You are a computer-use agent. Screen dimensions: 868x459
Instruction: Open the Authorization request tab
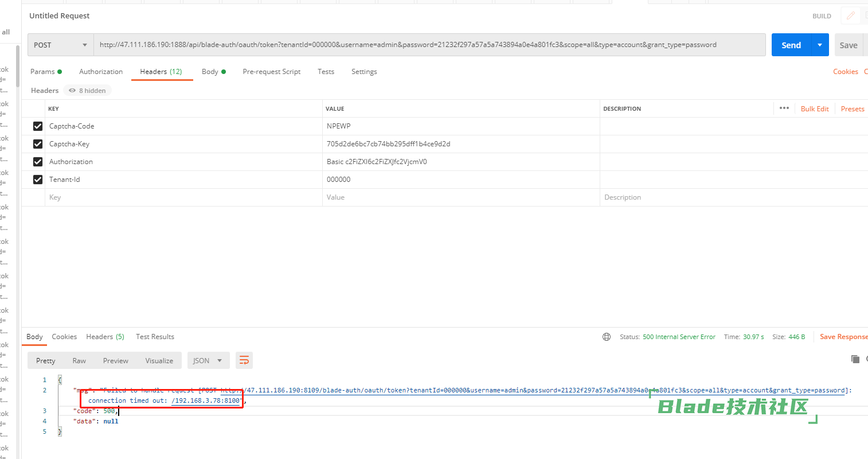[101, 72]
